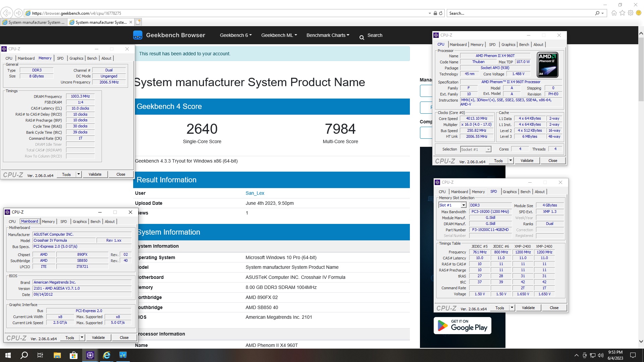Click the search magnifier icon in Geekbench navbar

coord(362,37)
